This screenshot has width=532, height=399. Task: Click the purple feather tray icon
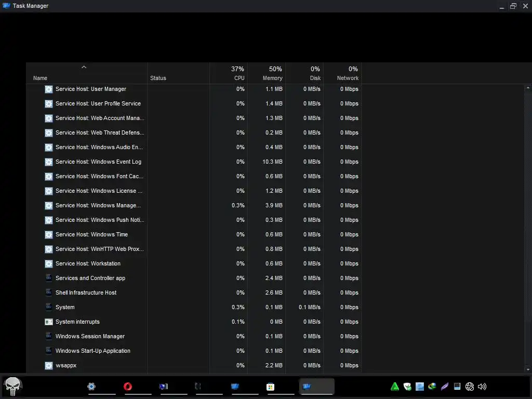pos(445,387)
